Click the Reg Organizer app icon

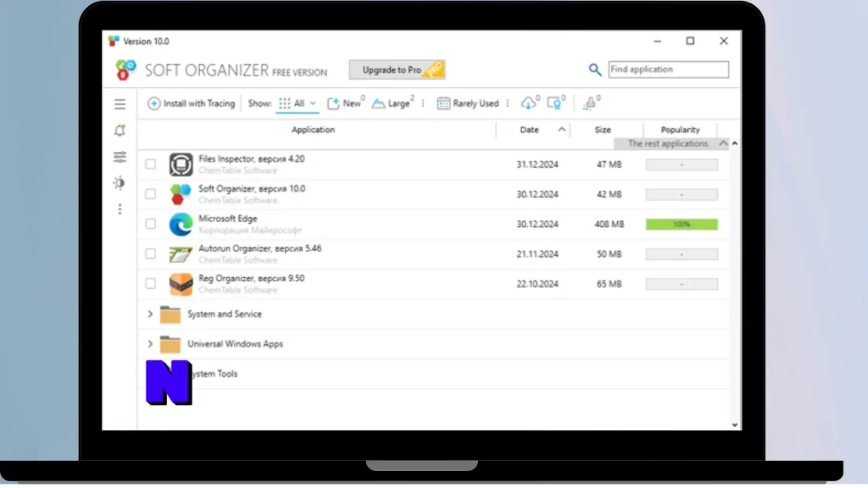(x=181, y=284)
